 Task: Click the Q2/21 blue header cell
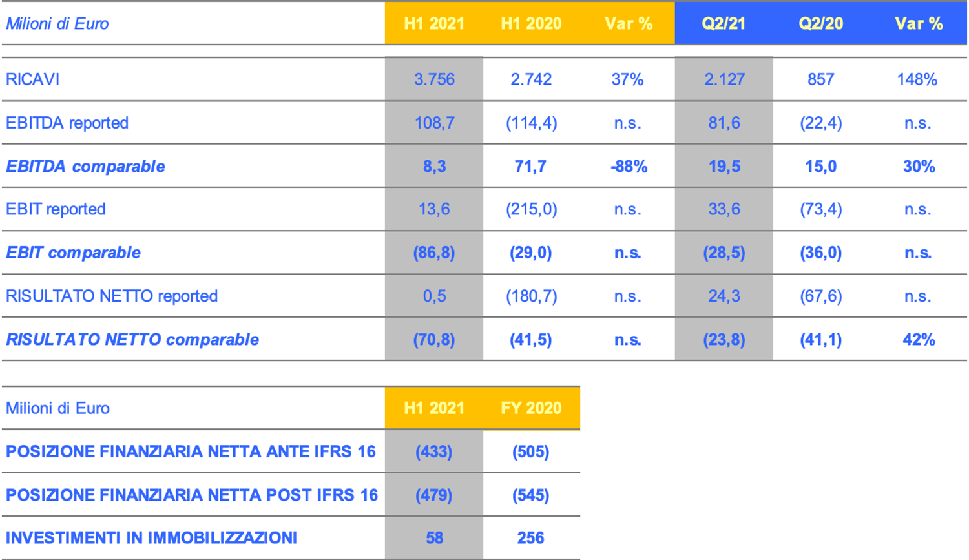(x=724, y=24)
